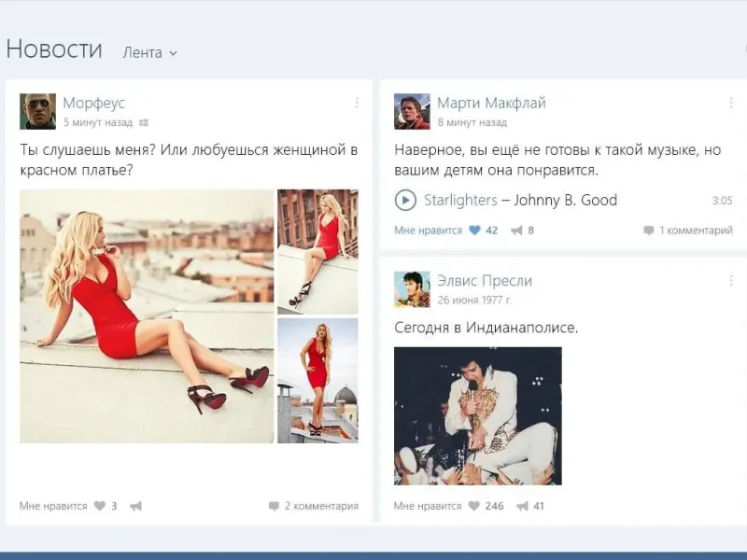Screen dimensions: 747x560
Task: Click like count 3 on Морфеус post
Action: coord(114,506)
